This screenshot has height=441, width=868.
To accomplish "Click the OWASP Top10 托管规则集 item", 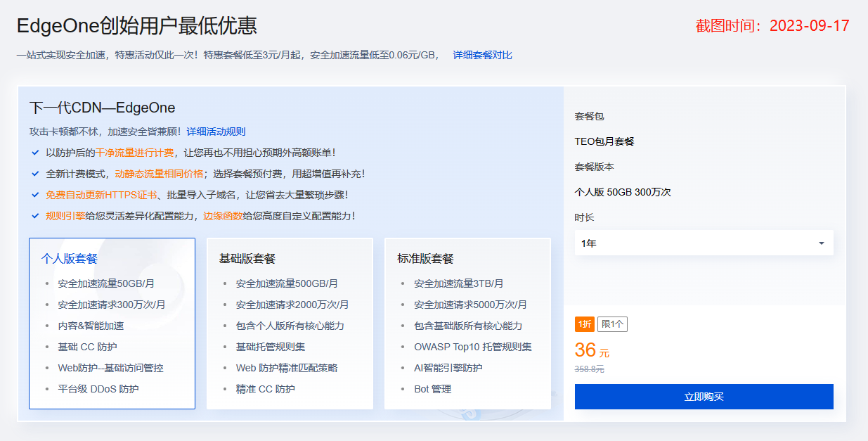I will coord(472,347).
